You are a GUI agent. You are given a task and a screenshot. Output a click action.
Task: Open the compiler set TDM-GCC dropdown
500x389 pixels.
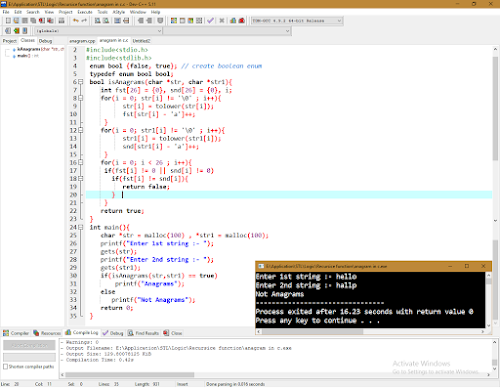[297, 21]
